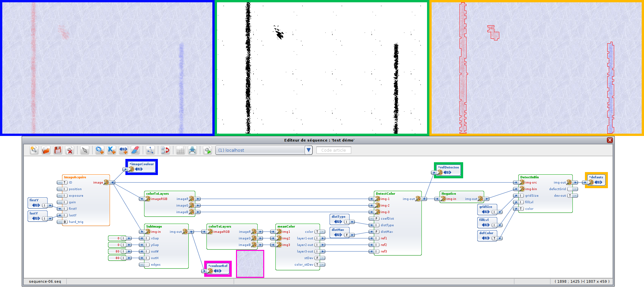Click the reorder blocks icon with the red arrow

(x=165, y=150)
